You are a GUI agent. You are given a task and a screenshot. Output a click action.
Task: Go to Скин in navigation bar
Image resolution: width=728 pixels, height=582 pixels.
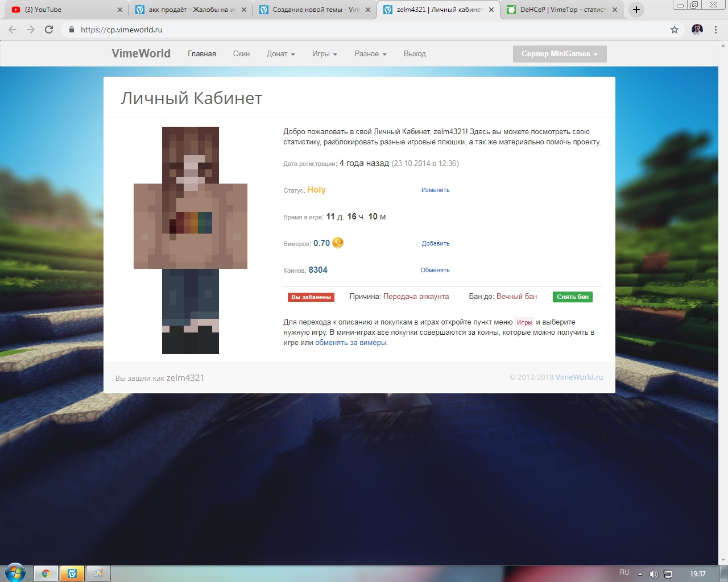pyautogui.click(x=241, y=54)
